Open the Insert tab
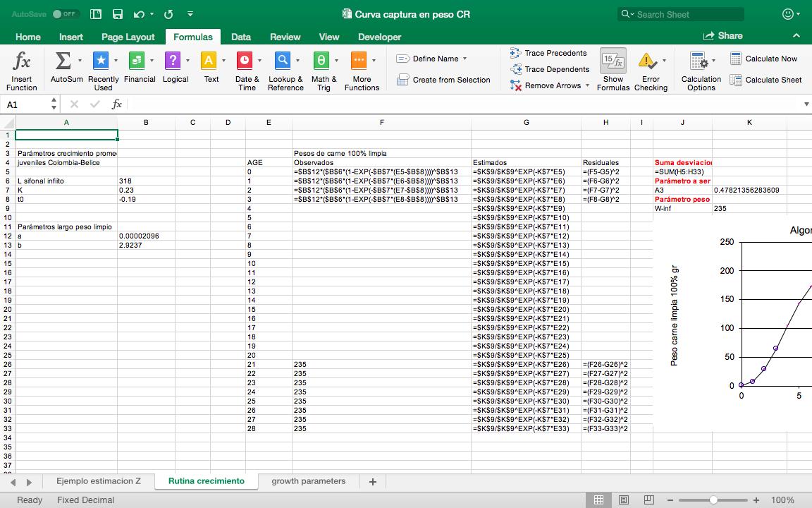Screen dimensions: 812x508 pos(71,37)
